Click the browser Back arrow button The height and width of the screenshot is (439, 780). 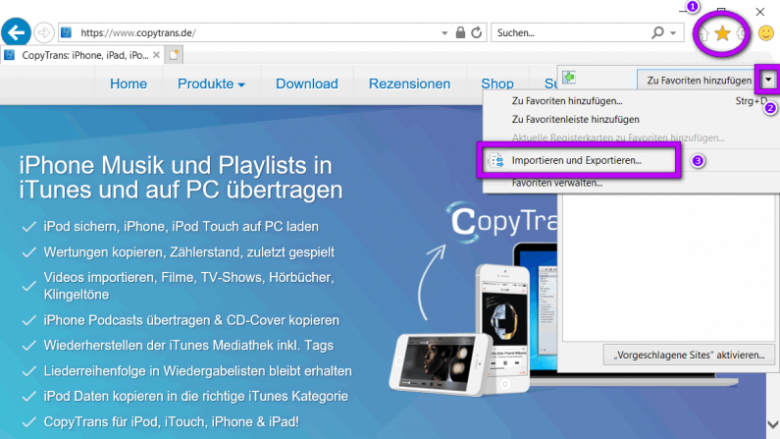click(x=16, y=33)
